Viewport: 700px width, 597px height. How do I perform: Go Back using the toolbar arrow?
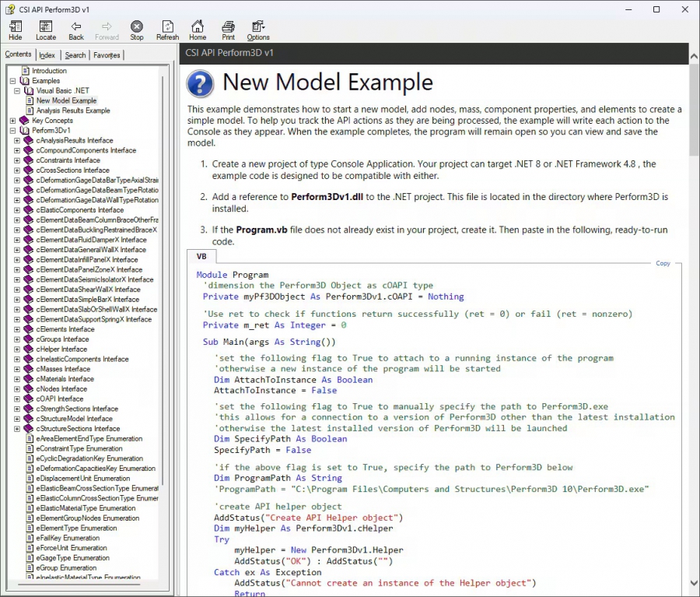(x=76, y=30)
